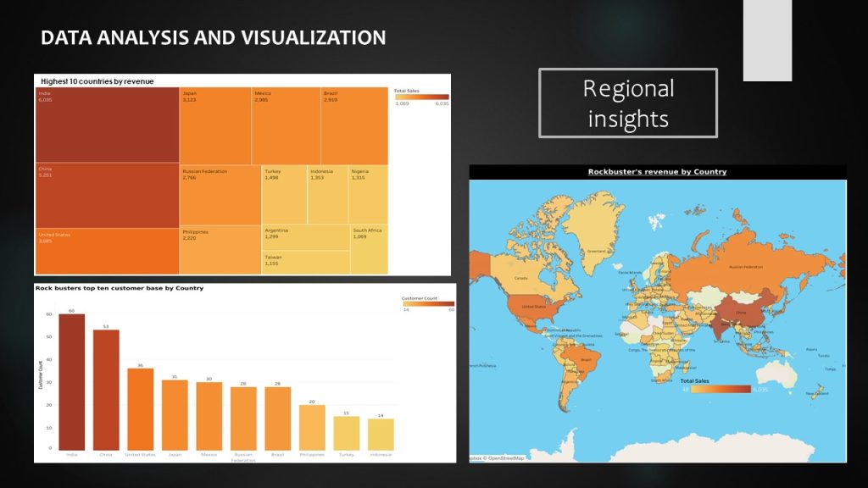The width and height of the screenshot is (868, 488).
Task: Select the United States bar showing 36
Action: (141, 409)
